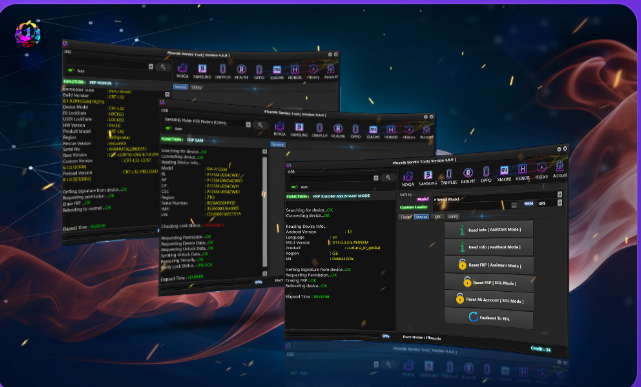Click Reset FRP EDL Mode button
The image size is (641, 387).
(x=489, y=282)
